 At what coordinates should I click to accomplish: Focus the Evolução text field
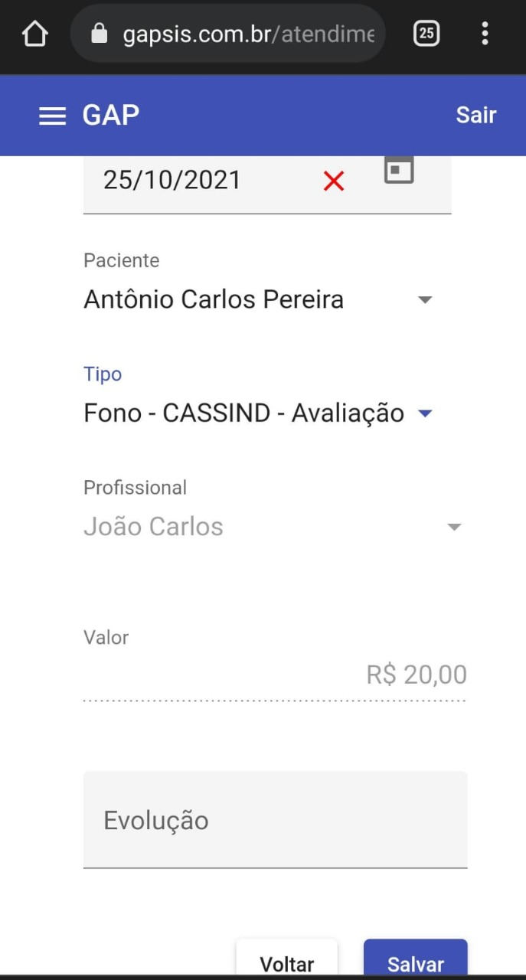[275, 820]
